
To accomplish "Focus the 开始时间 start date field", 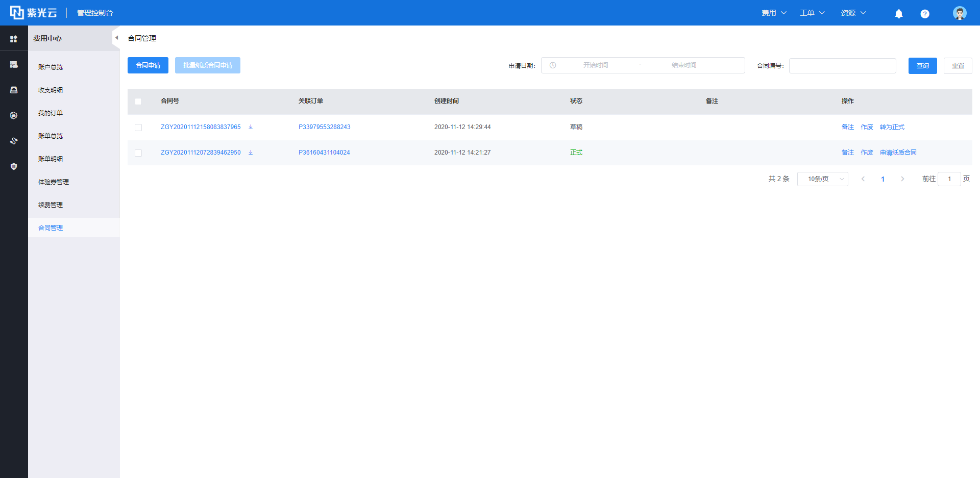I will pos(596,65).
